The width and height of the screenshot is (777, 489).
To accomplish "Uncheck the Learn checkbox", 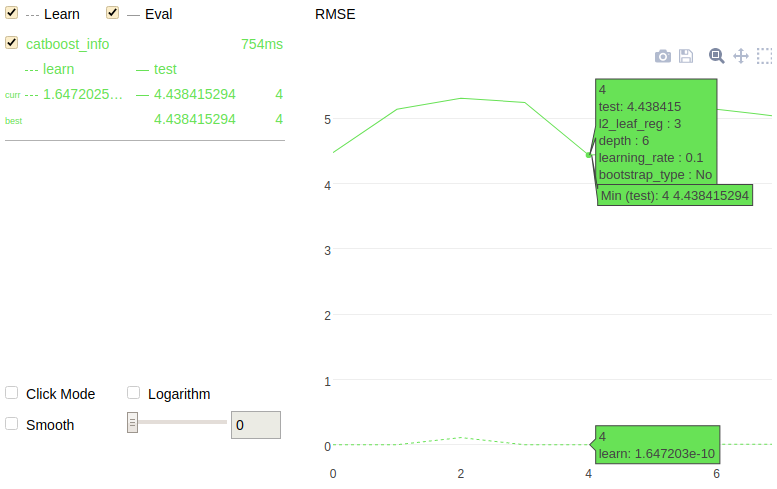I will 12,14.
